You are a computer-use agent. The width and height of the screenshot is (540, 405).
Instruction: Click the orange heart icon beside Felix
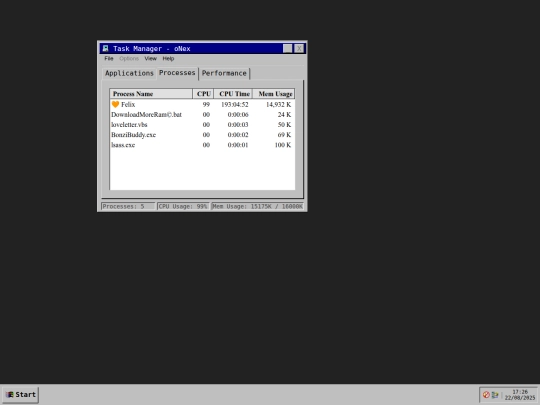pyautogui.click(x=115, y=104)
